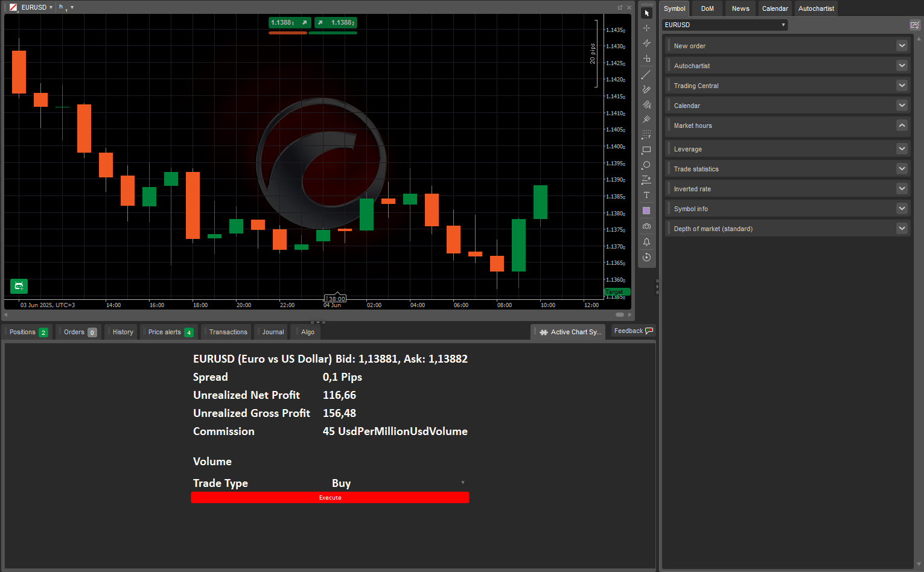Click the chart scroll left arrow

pos(6,314)
